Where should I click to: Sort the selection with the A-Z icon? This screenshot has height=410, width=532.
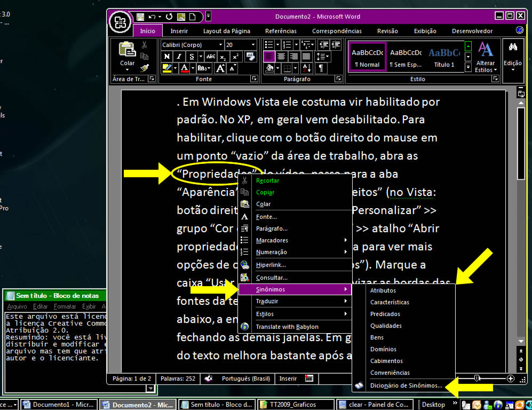[x=306, y=68]
